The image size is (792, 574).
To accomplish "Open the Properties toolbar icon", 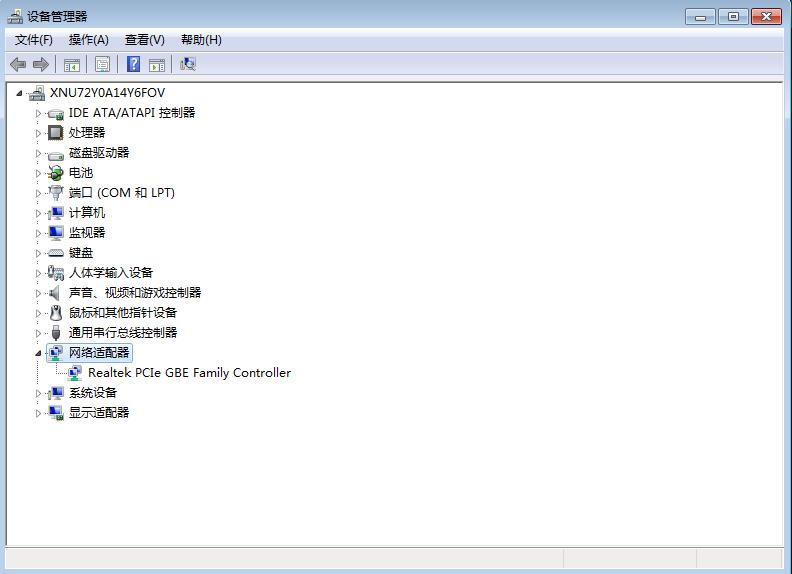I will [103, 65].
